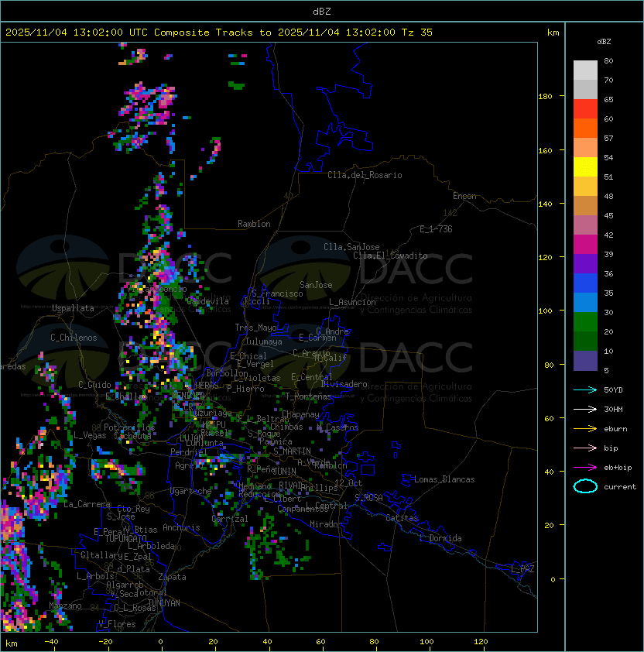Screen dimensions: 644x652
Task: Select the light gray 80 dBZ legend swatch
Action: pyautogui.click(x=585, y=70)
